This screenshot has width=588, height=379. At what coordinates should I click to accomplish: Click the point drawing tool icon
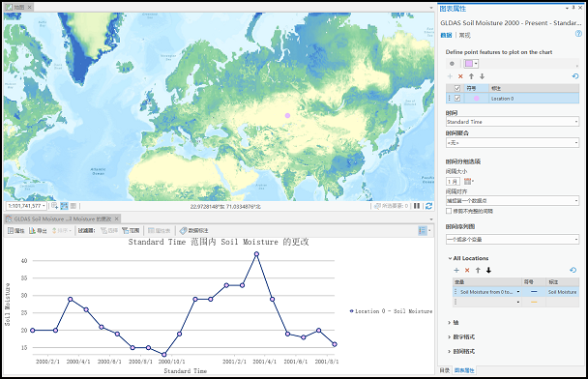452,64
